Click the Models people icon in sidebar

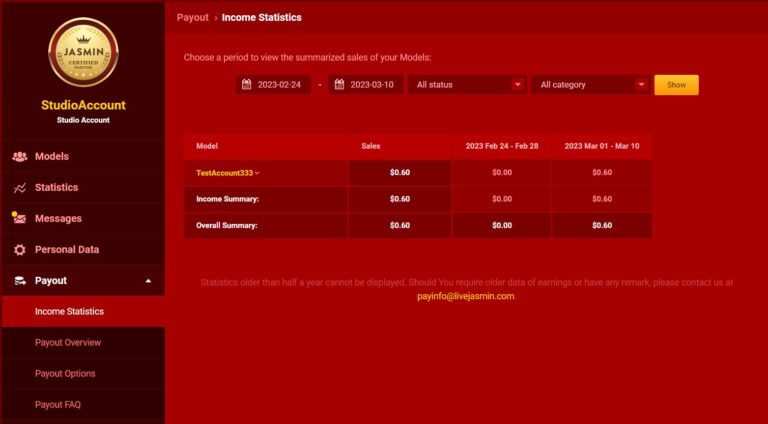point(19,156)
